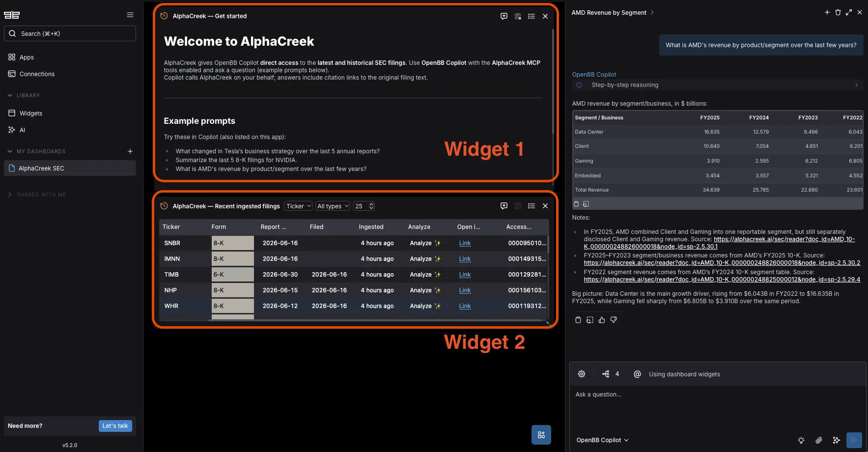Close the Recent ingested filings widget
868x452 pixels.
tap(545, 206)
